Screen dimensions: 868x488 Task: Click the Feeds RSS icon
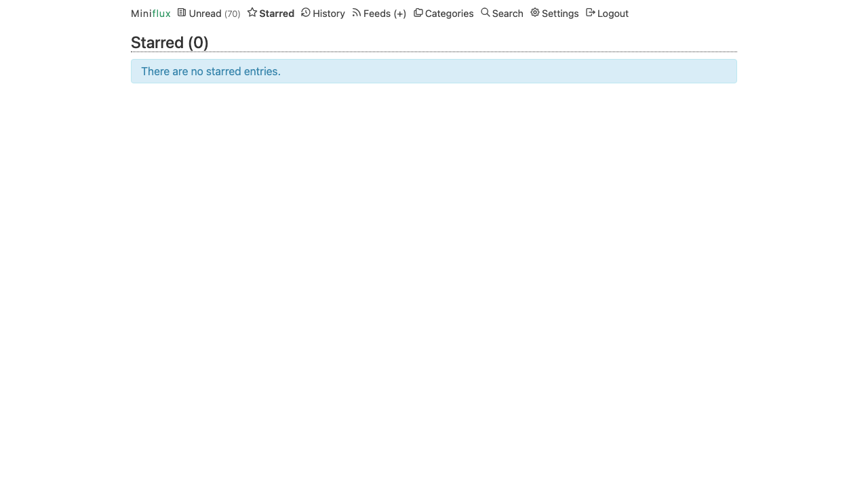click(357, 12)
